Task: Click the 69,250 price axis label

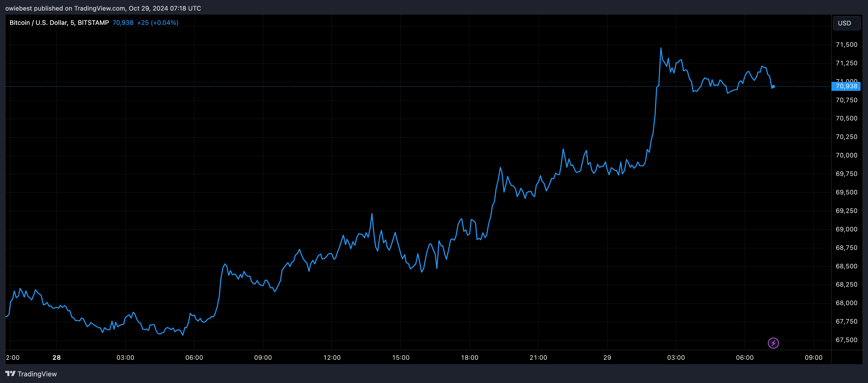Action: (846, 211)
